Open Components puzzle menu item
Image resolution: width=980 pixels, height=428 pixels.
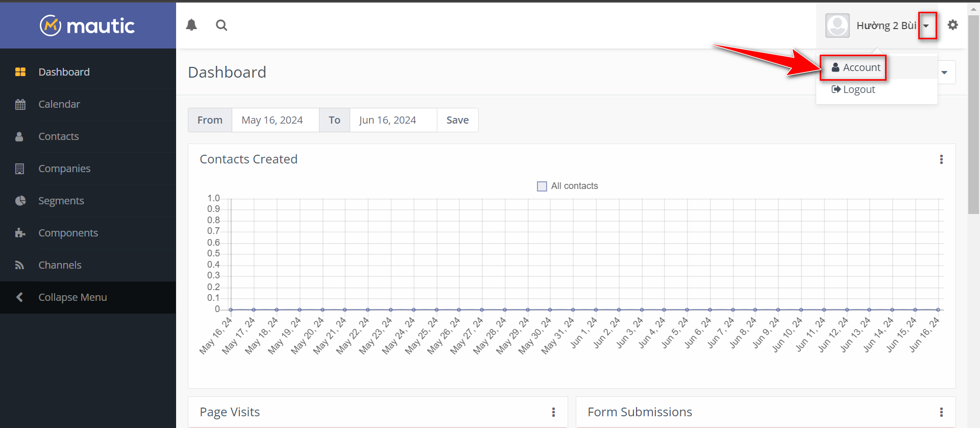click(68, 233)
